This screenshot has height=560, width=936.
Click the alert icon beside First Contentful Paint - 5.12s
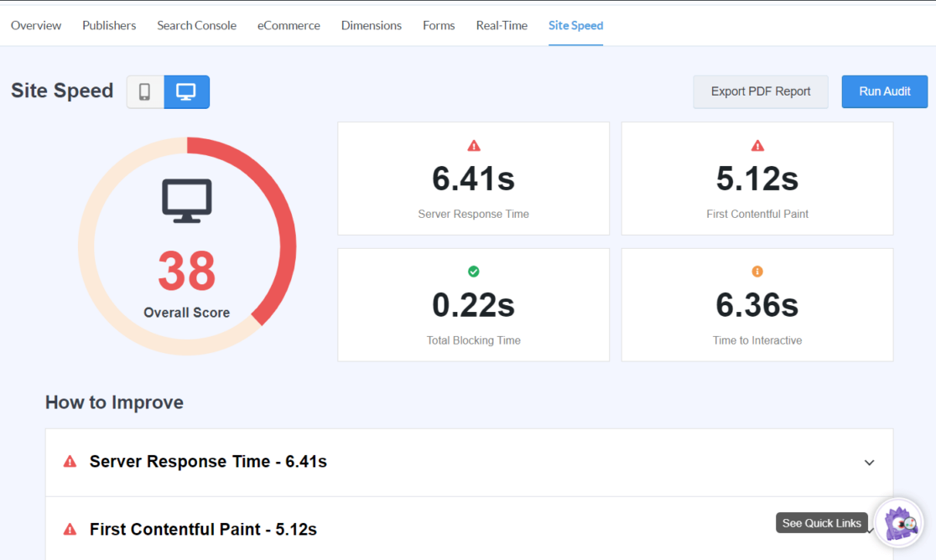click(x=71, y=528)
